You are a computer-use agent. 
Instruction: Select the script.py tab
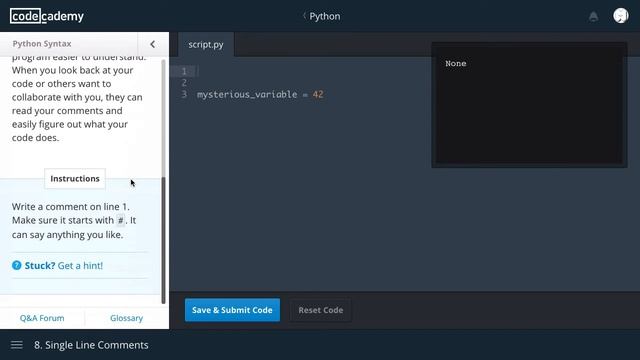tap(206, 44)
